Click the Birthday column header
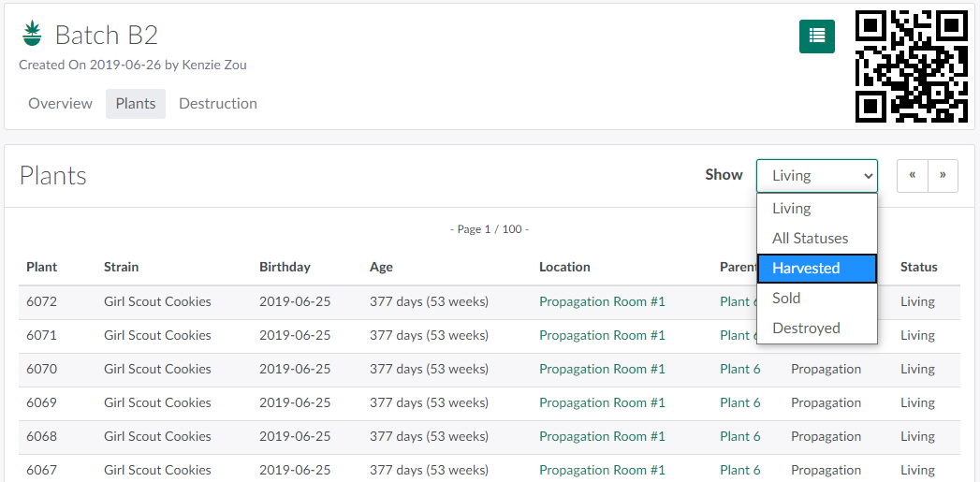This screenshot has width=980, height=482. coord(285,267)
